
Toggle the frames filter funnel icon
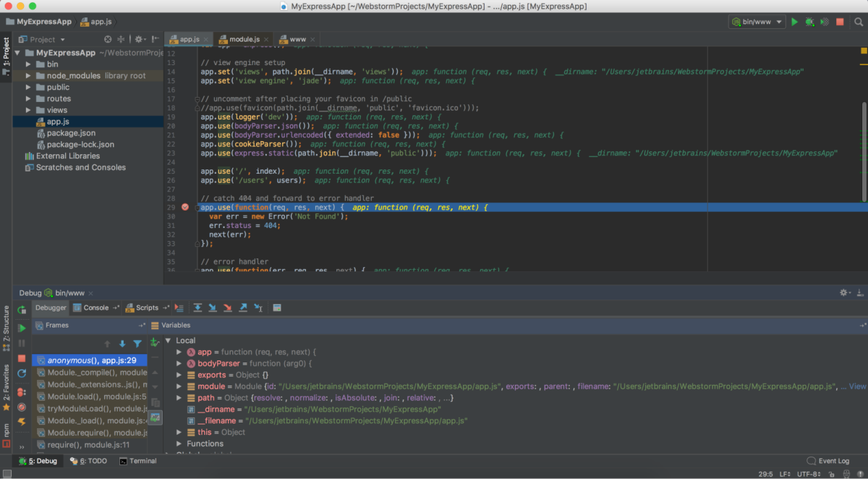click(x=137, y=344)
